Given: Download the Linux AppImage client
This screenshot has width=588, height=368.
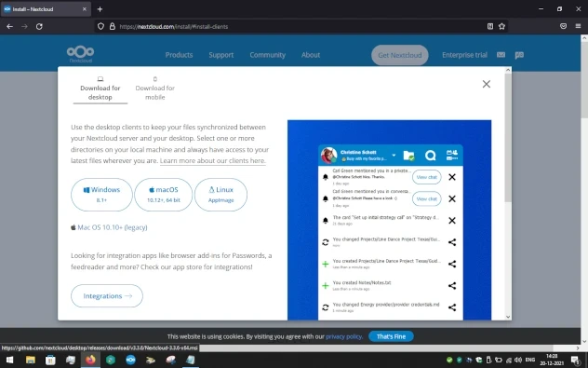Looking at the screenshot, I should (220, 195).
